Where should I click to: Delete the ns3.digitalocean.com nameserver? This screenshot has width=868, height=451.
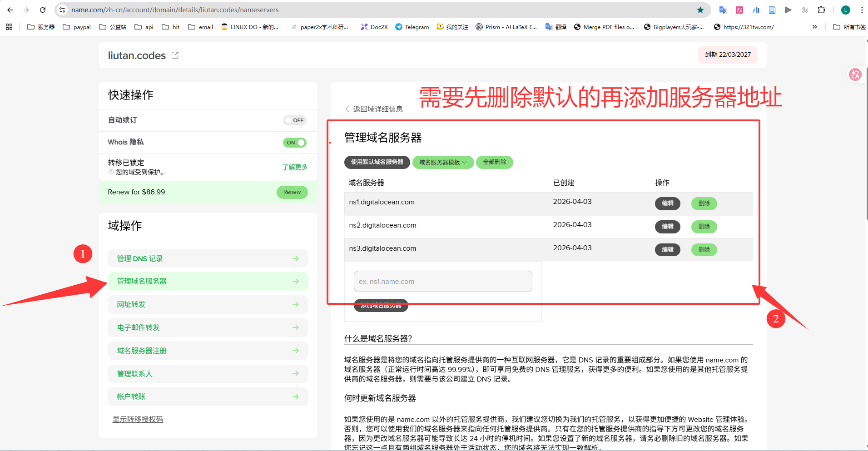point(704,250)
